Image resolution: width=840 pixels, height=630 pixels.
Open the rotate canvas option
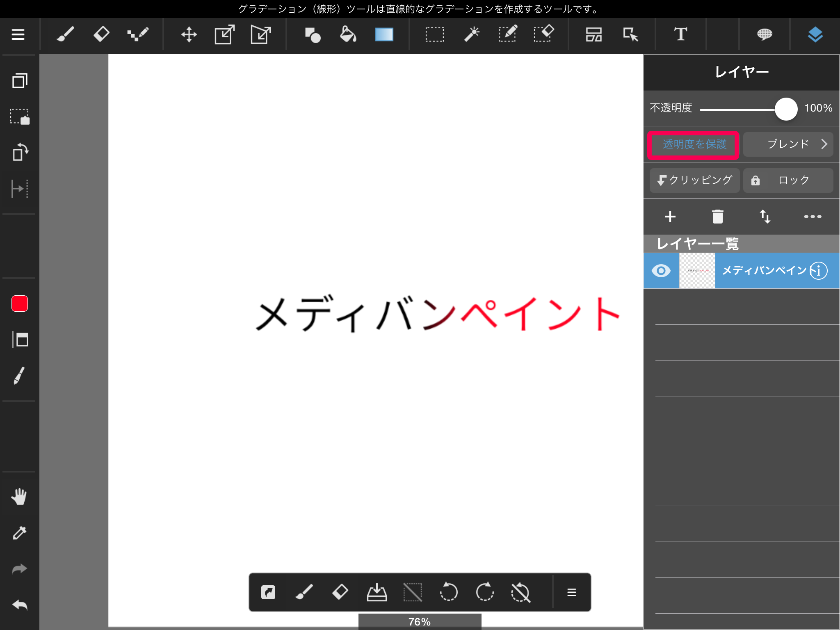[20, 153]
